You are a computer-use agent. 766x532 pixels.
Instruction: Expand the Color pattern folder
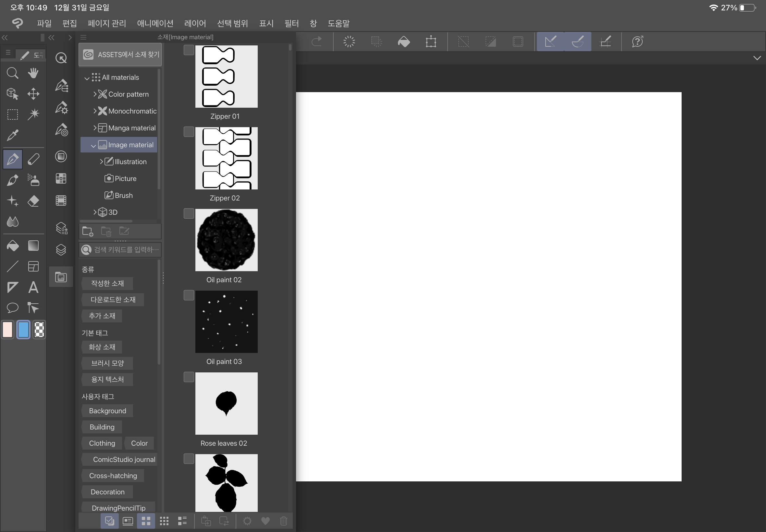(x=95, y=94)
